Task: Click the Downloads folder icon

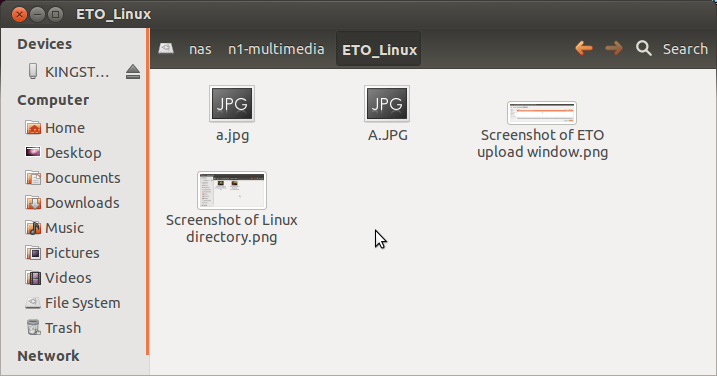Action: point(33,203)
